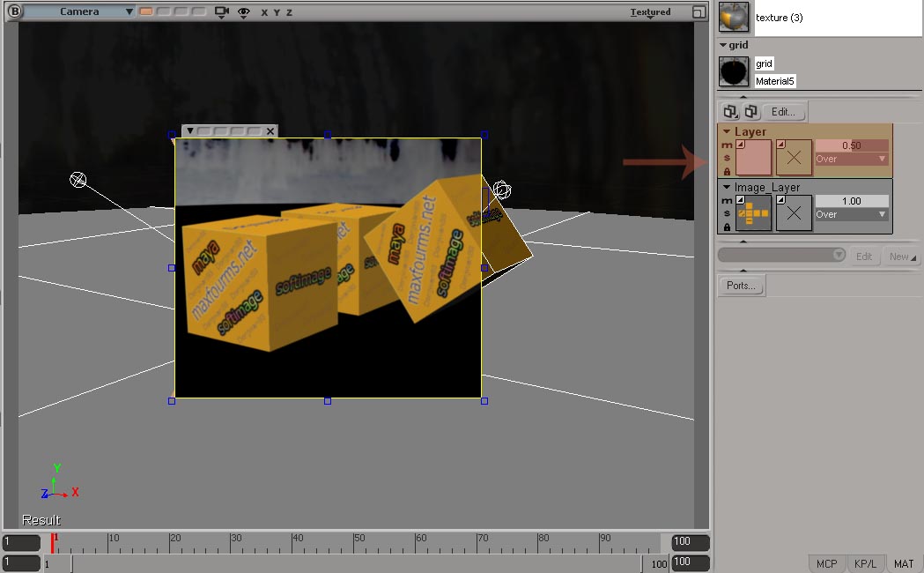Screen dimensions: 924x573
Task: Toggle mute (m) on Image_Layer
Action: [727, 200]
